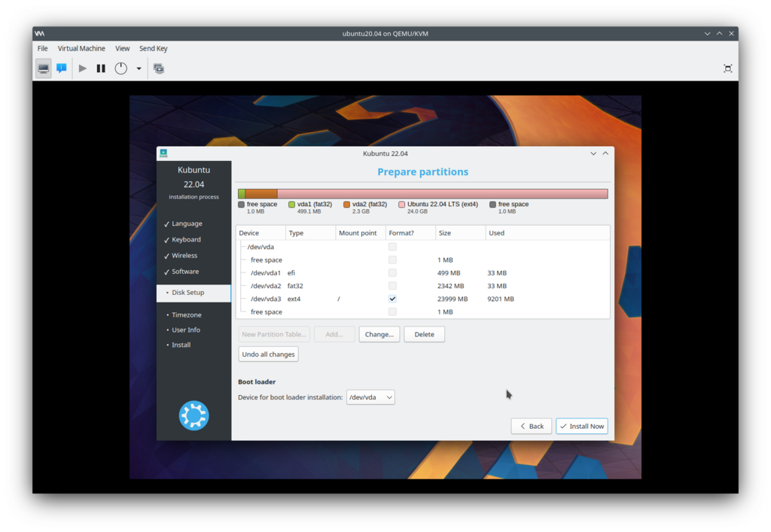This screenshot has width=771, height=532.
Task: Click the power shutdown icon
Action: 120,68
